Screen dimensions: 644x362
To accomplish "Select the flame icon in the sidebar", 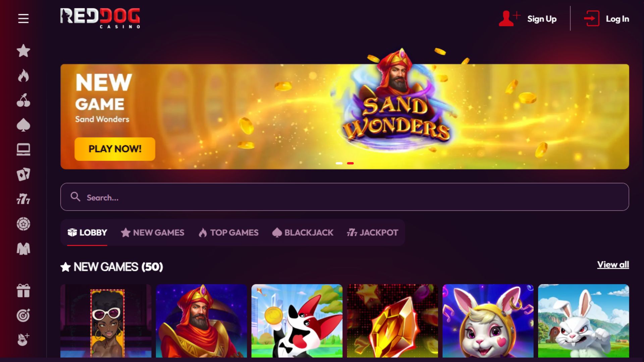I will tap(23, 76).
